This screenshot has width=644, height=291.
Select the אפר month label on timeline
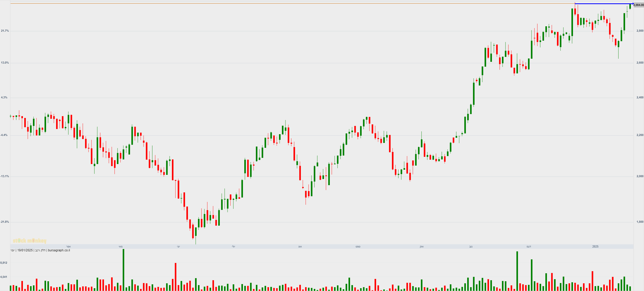point(68,247)
